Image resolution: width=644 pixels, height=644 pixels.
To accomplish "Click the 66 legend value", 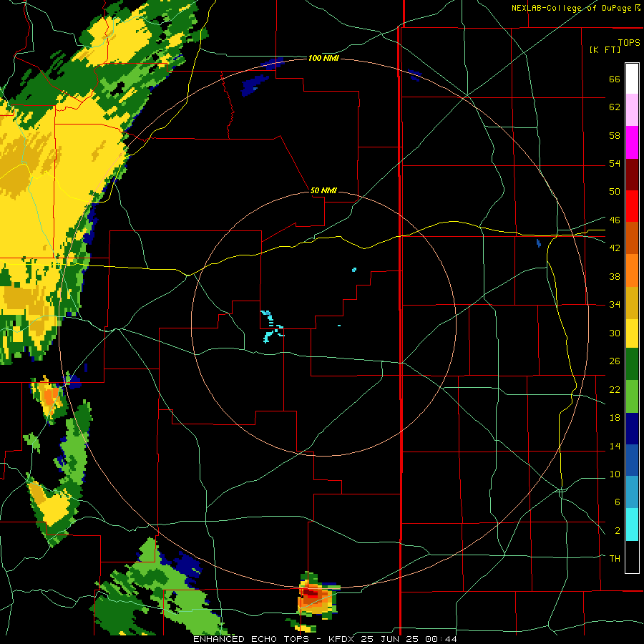I will coord(615,79).
